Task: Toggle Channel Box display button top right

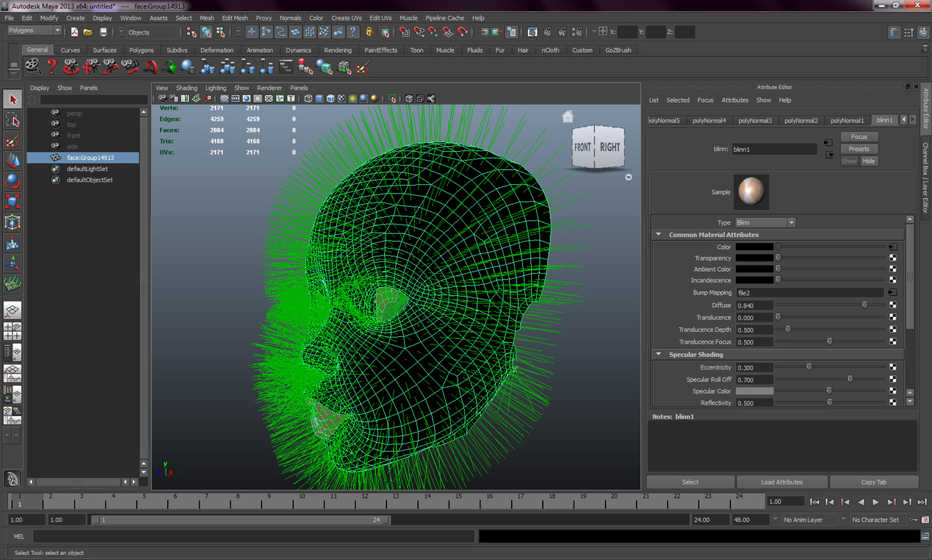Action: click(924, 32)
